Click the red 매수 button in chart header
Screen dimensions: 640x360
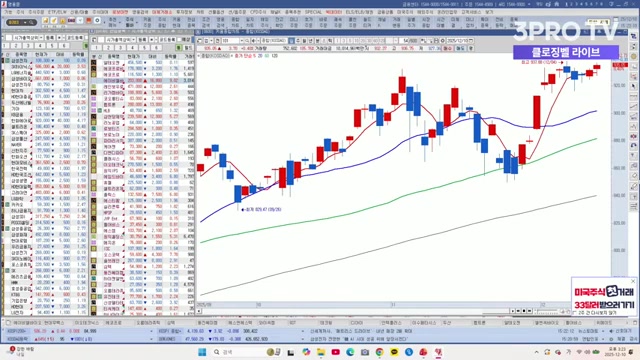coord(448,48)
